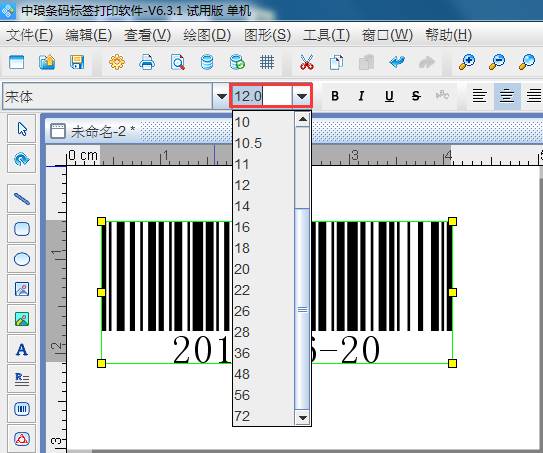
Task: Click the font size 12.0 field
Action: click(x=262, y=96)
